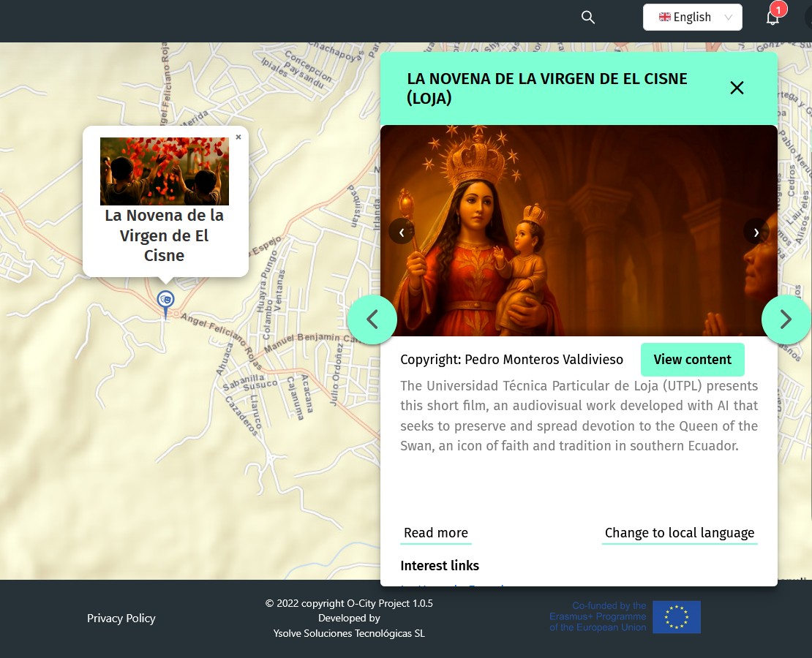812x658 pixels.
Task: Open the Privacy Policy link
Action: (121, 618)
